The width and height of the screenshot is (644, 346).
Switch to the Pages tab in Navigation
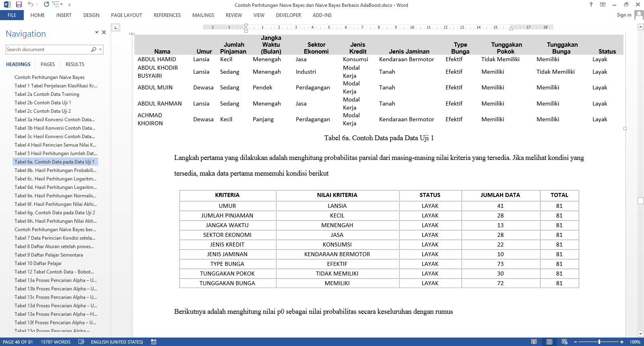click(x=47, y=64)
